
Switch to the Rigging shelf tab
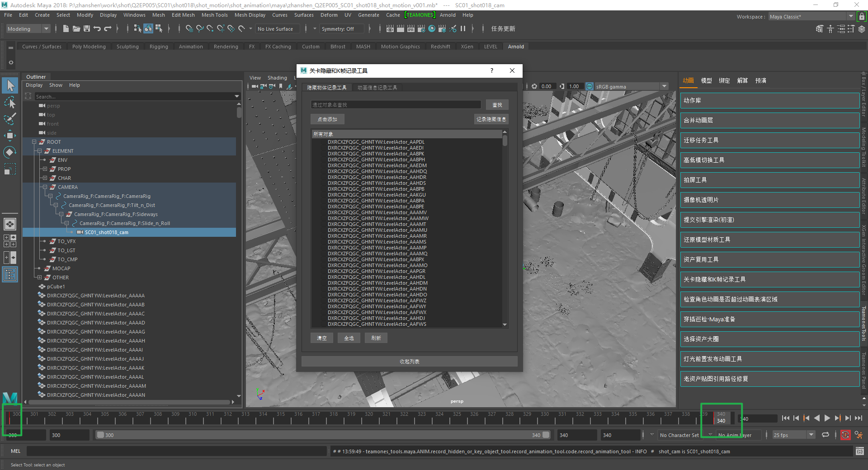[x=159, y=47]
